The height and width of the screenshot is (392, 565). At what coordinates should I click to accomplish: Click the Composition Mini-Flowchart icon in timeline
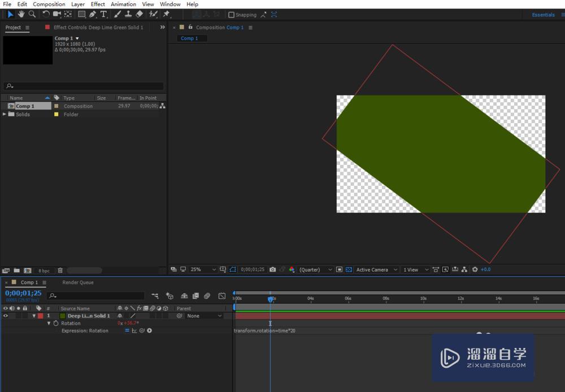155,296
